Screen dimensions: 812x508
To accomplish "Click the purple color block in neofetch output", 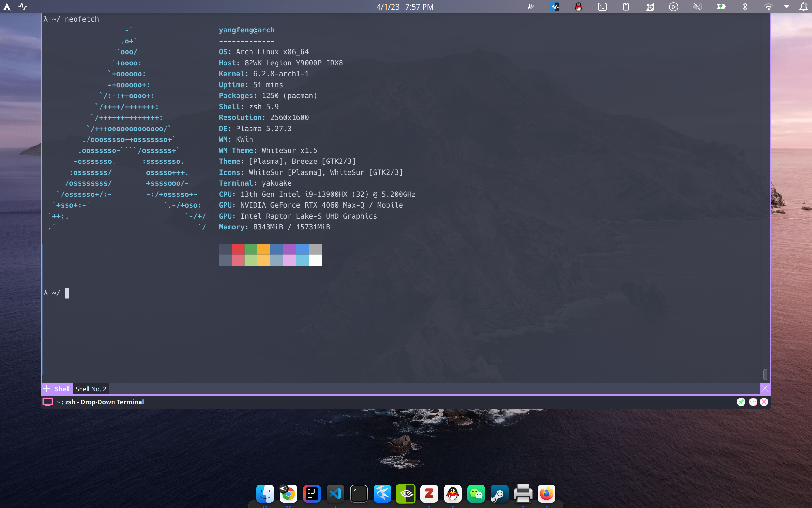I will click(289, 249).
